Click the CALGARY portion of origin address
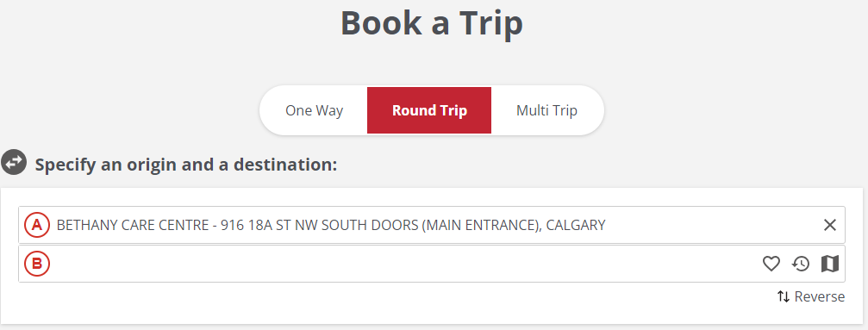Viewport: 868px width, 330px height. [576, 225]
